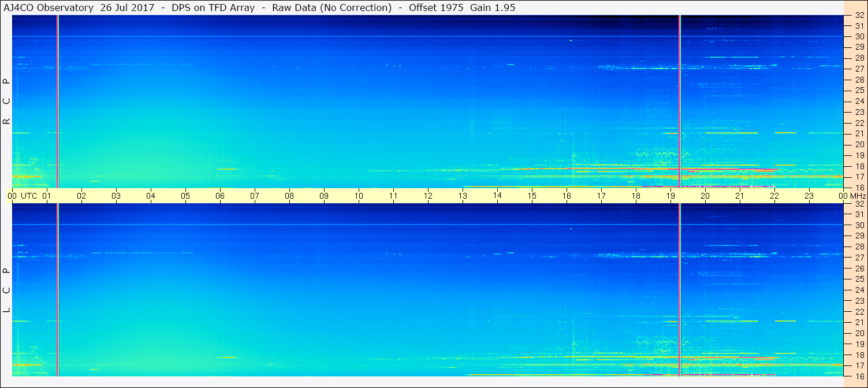Click the "DPS on TFD Array" header text
This screenshot has height=388, width=868.
click(x=213, y=8)
